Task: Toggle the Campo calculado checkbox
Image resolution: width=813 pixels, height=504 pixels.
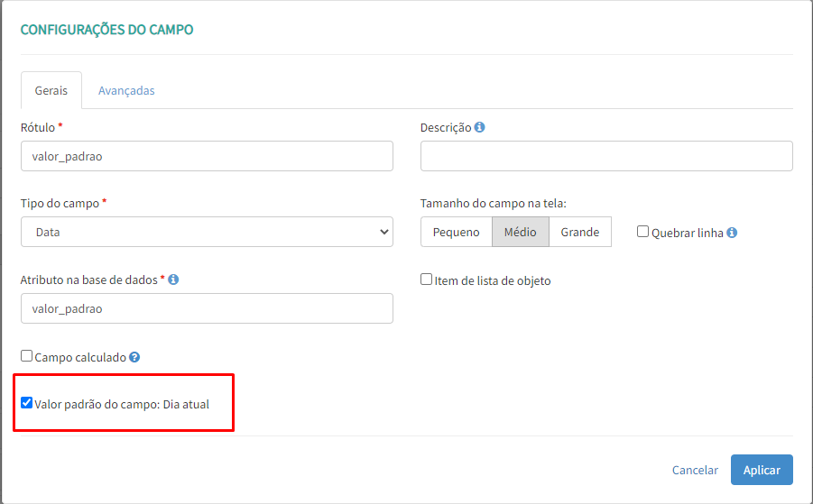Action: click(26, 356)
